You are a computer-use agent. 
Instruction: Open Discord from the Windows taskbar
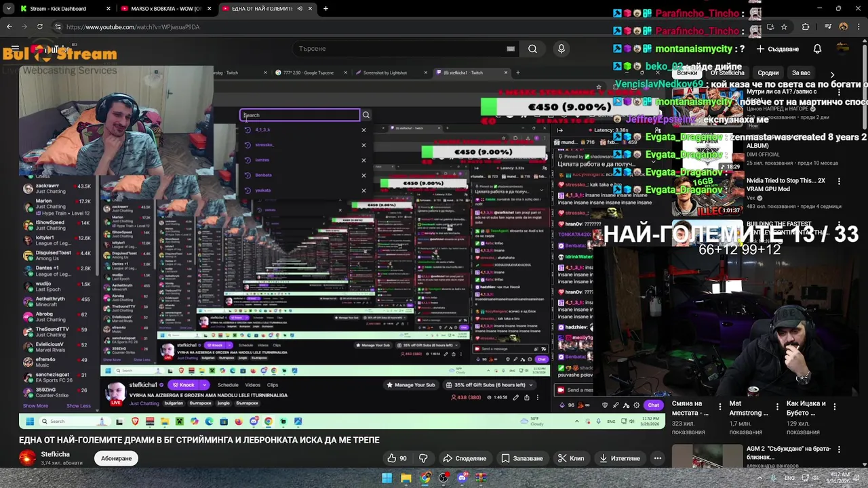point(462,478)
